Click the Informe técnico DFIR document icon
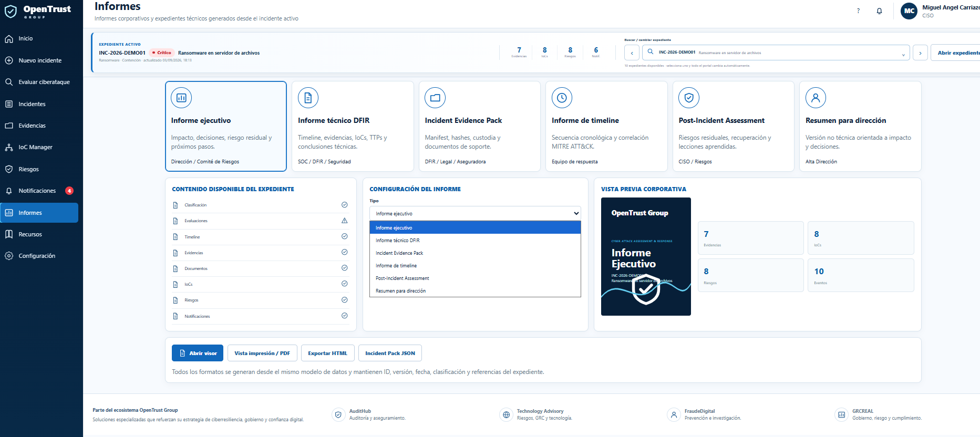Screen dimensions: 980x437 coord(308,98)
